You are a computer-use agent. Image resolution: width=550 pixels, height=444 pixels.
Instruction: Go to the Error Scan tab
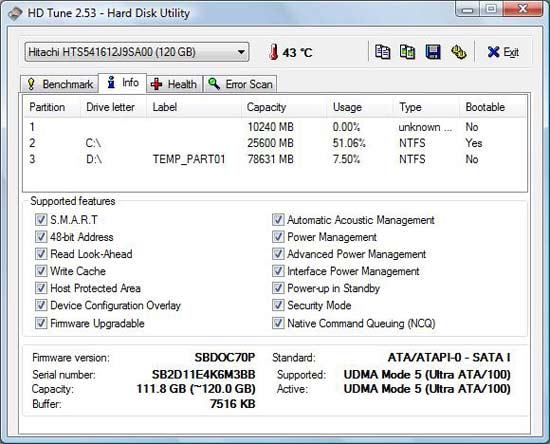[x=240, y=84]
